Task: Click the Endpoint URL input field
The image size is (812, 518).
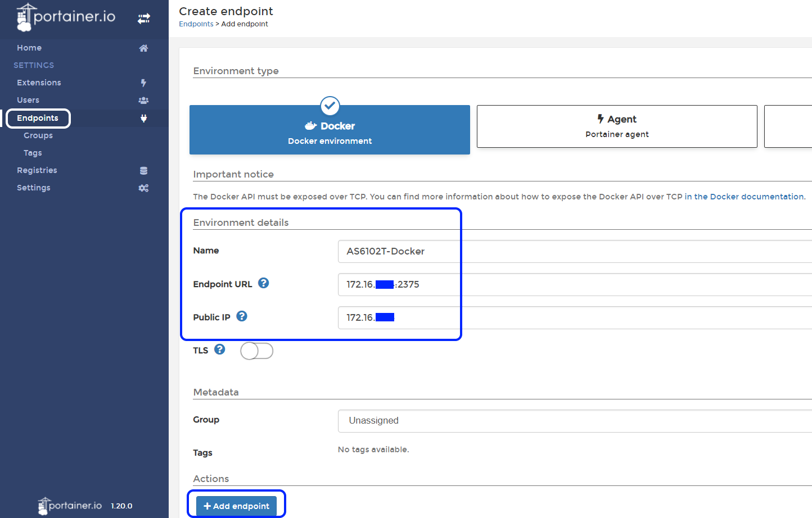Action: (575, 284)
